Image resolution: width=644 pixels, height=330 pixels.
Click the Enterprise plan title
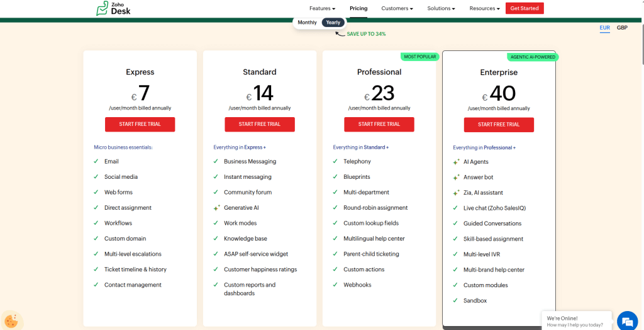(x=499, y=72)
